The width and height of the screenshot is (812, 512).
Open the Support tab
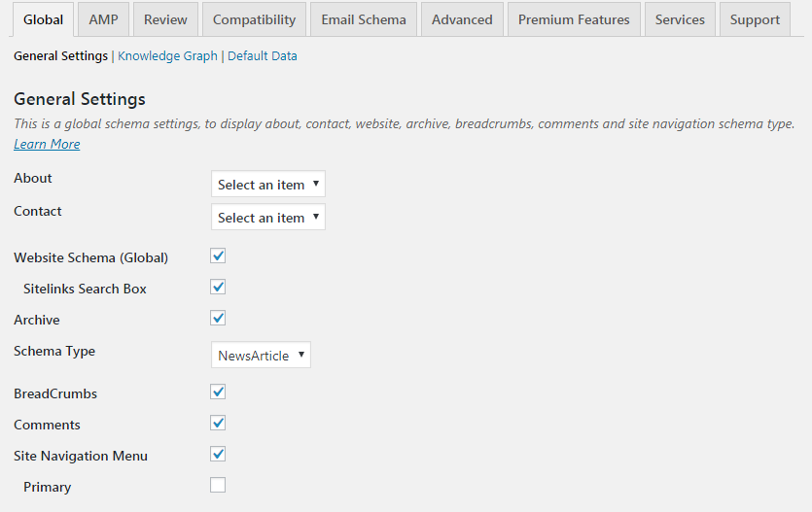coord(755,19)
